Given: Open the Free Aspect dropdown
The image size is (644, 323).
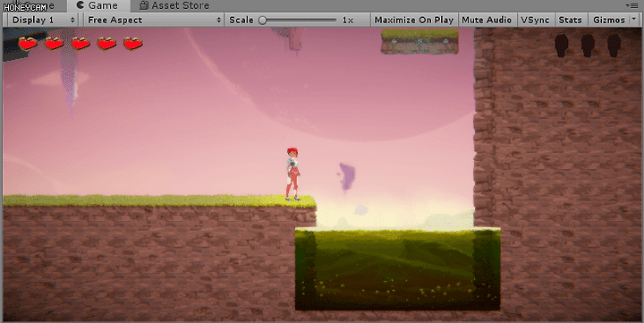Looking at the screenshot, I should (154, 20).
